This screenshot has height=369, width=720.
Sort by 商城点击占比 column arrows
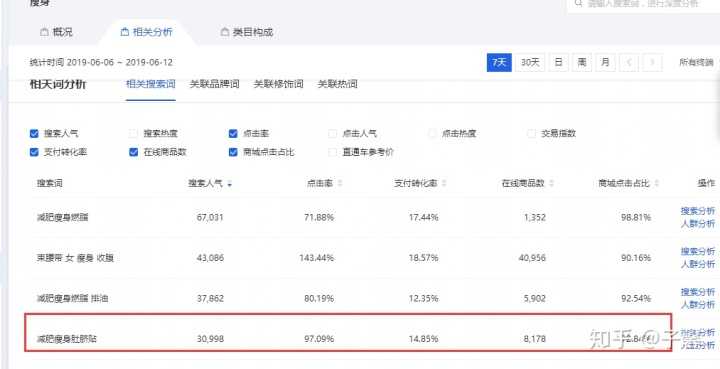click(657, 184)
